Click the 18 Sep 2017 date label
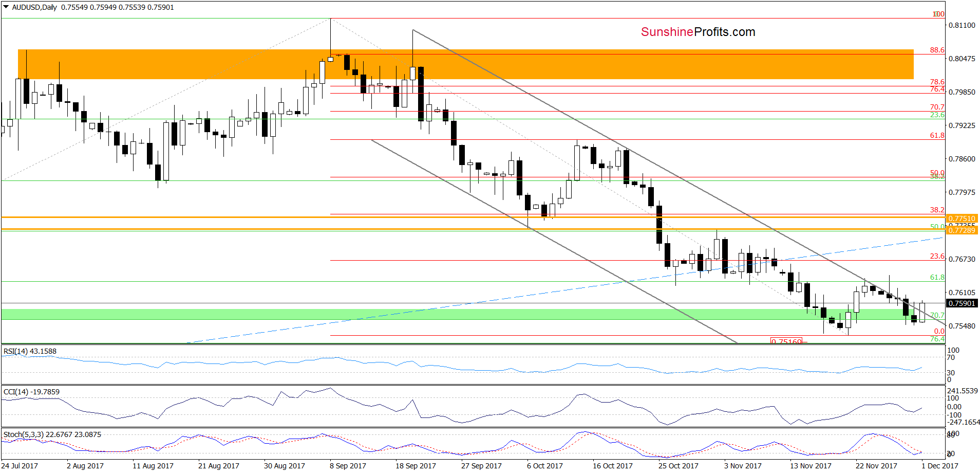980x473 pixels. (x=416, y=466)
